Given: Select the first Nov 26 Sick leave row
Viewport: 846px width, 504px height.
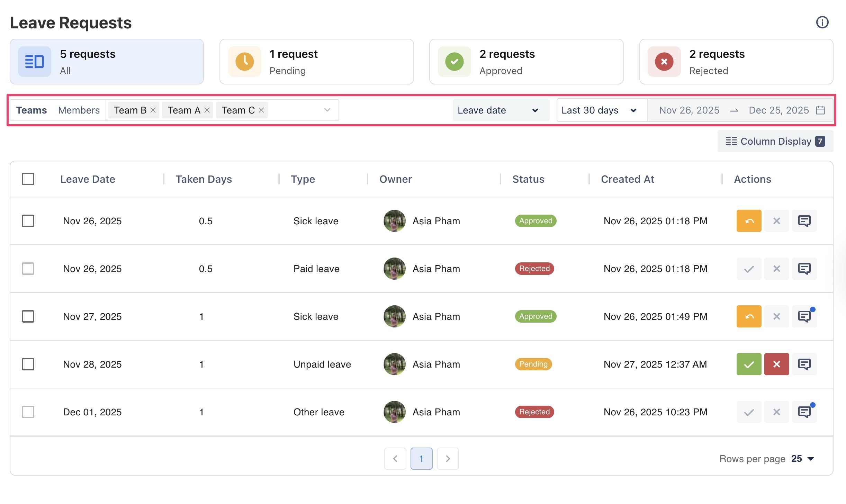Looking at the screenshot, I should pos(28,221).
